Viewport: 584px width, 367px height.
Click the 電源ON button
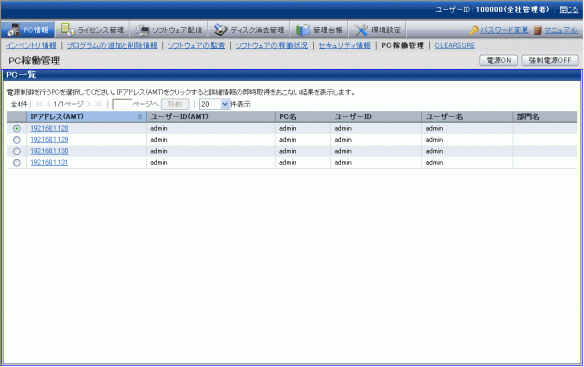pyautogui.click(x=498, y=60)
